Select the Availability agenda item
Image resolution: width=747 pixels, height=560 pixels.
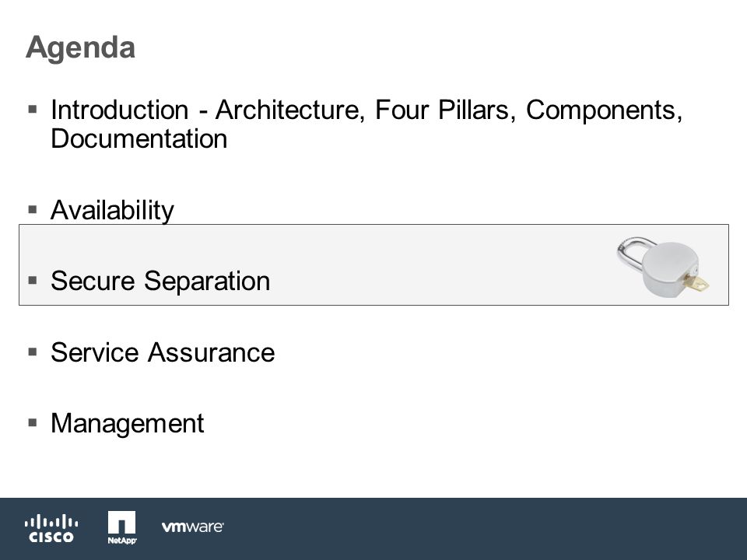[x=112, y=210]
